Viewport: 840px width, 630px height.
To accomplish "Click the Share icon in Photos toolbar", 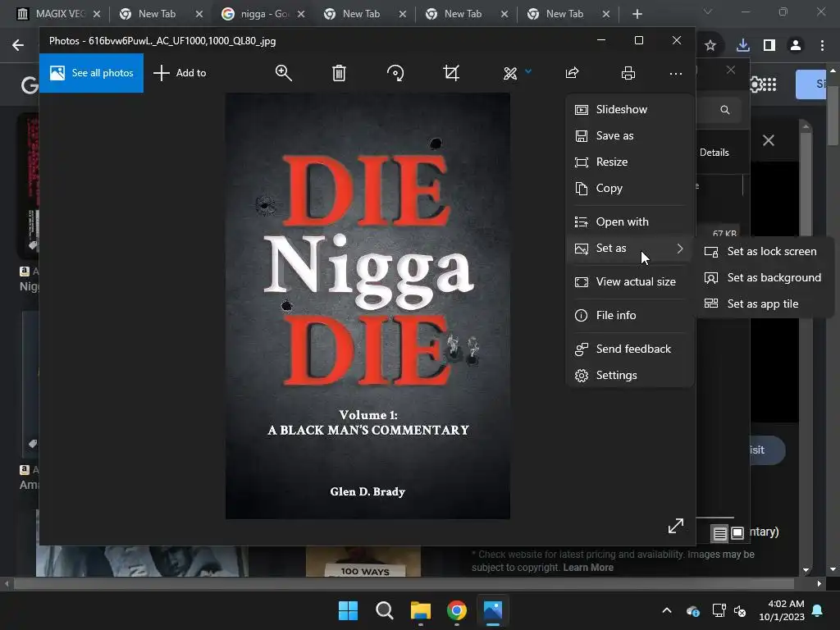I will click(572, 73).
